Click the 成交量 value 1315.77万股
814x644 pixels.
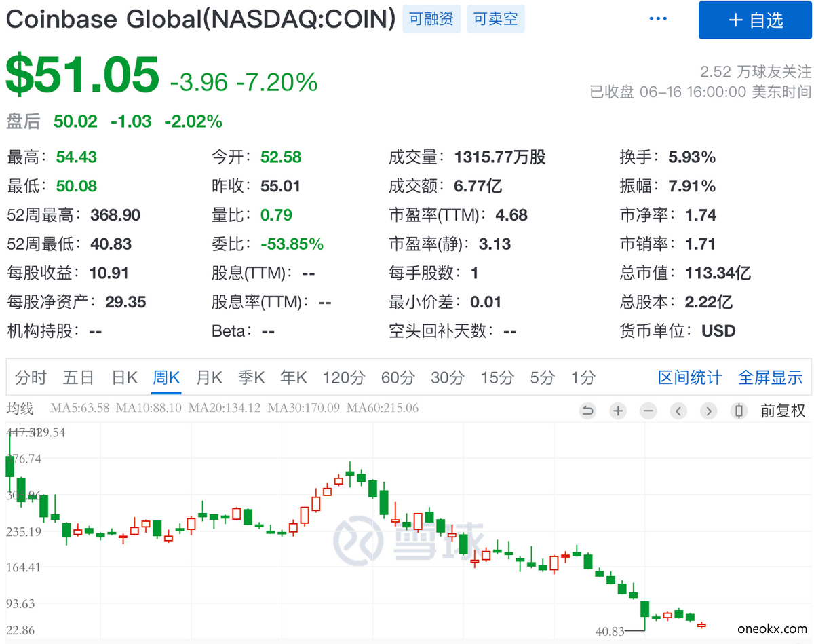click(x=500, y=157)
